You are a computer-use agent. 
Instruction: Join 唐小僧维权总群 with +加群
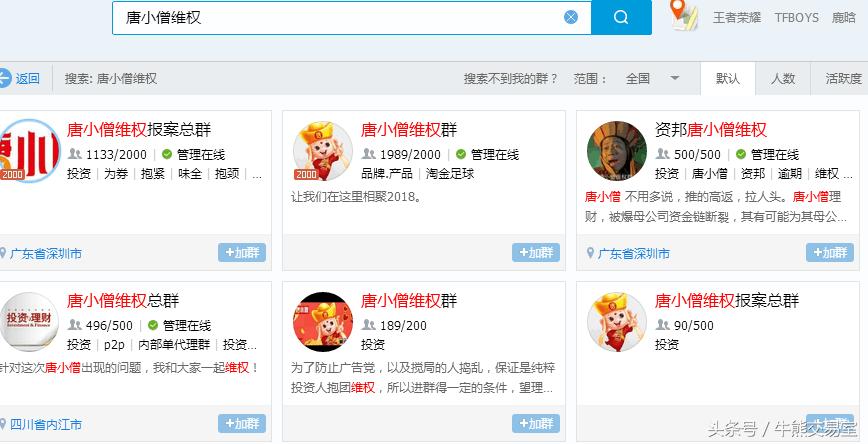click(x=242, y=424)
